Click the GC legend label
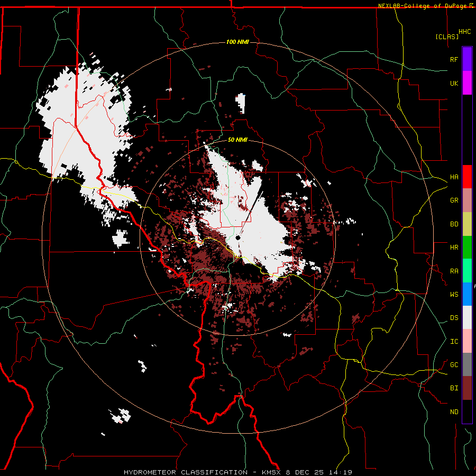Screen dimensions: 476x476 tap(454, 364)
